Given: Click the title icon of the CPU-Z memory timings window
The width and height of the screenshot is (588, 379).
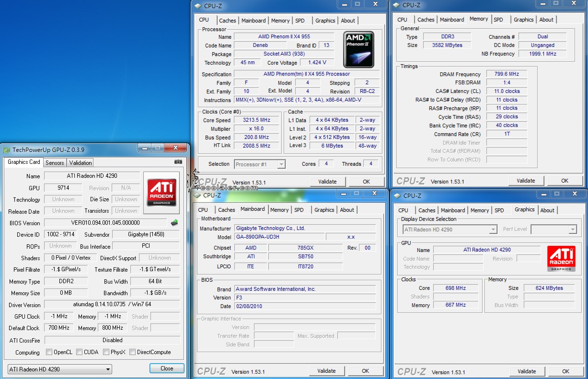Looking at the screenshot, I should tap(396, 5).
